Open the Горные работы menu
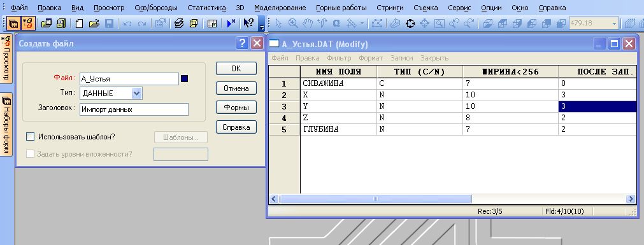 pyautogui.click(x=341, y=8)
